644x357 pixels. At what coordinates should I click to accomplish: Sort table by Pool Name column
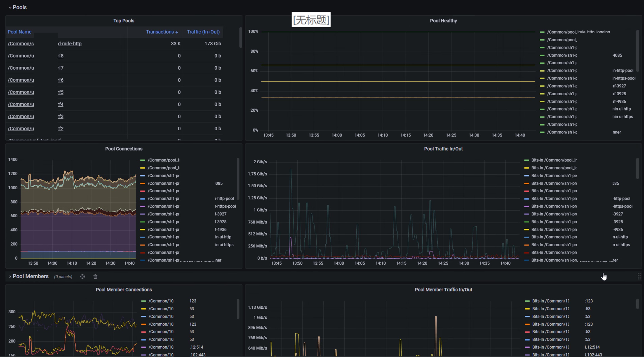(19, 32)
